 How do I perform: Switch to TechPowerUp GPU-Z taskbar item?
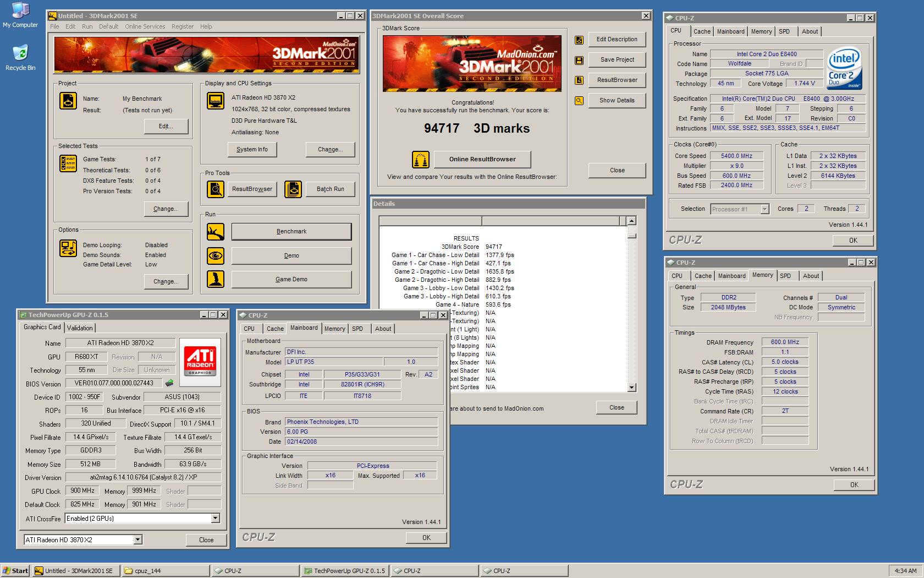[x=345, y=571]
